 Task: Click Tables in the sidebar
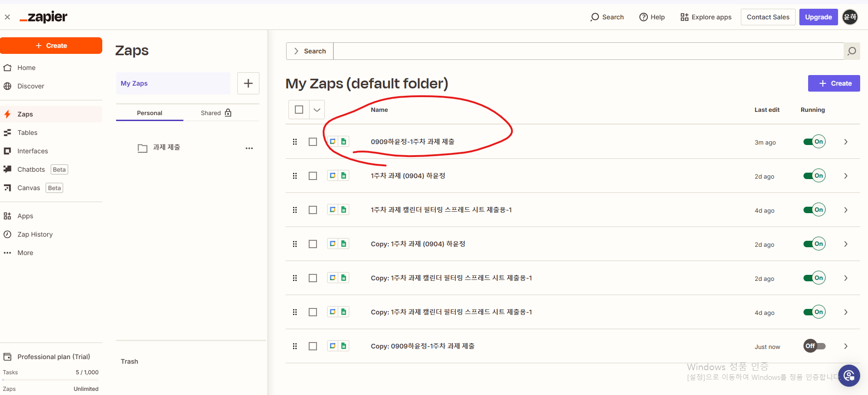pyautogui.click(x=28, y=133)
